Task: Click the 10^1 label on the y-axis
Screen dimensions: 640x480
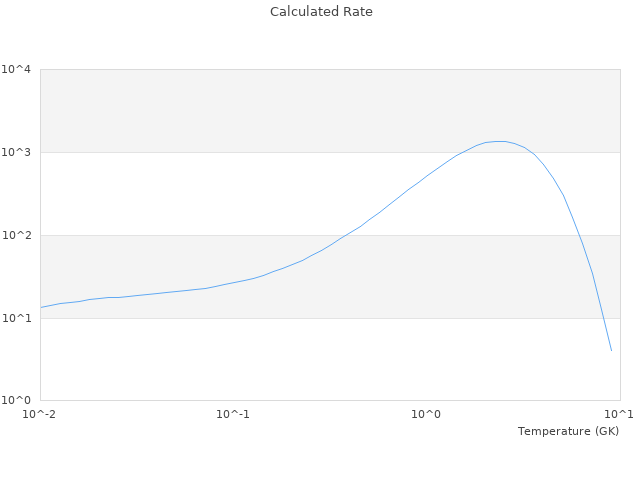Action: pos(17,318)
